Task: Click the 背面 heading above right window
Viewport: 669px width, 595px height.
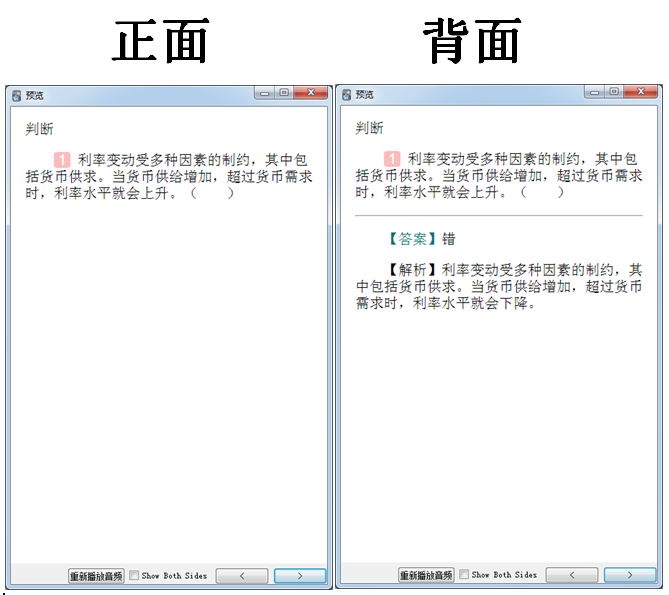Action: pos(472,41)
